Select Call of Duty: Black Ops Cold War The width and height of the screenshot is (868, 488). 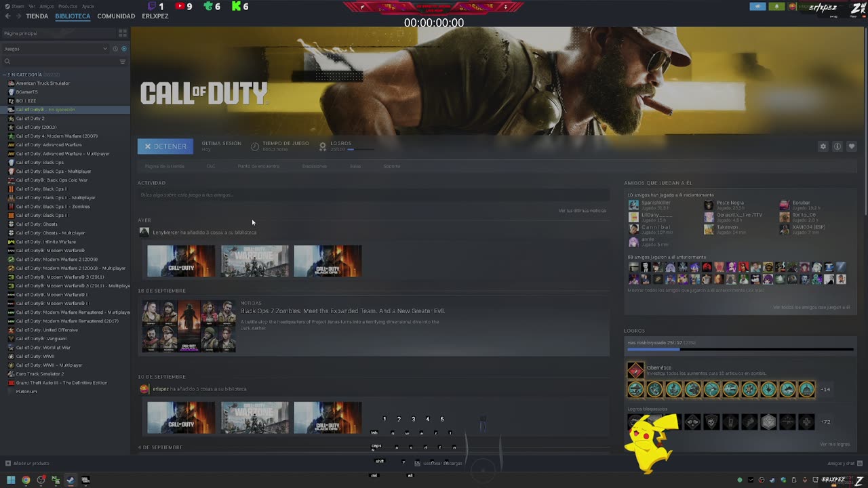coord(52,180)
